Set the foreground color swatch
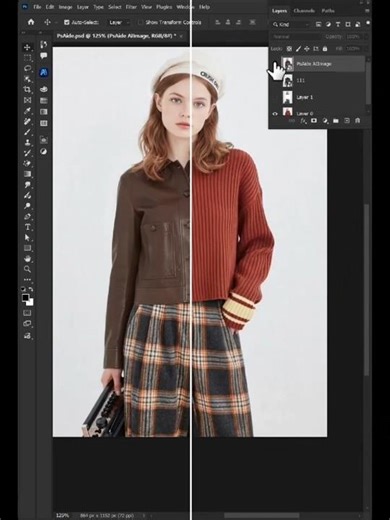 pyautogui.click(x=25, y=298)
